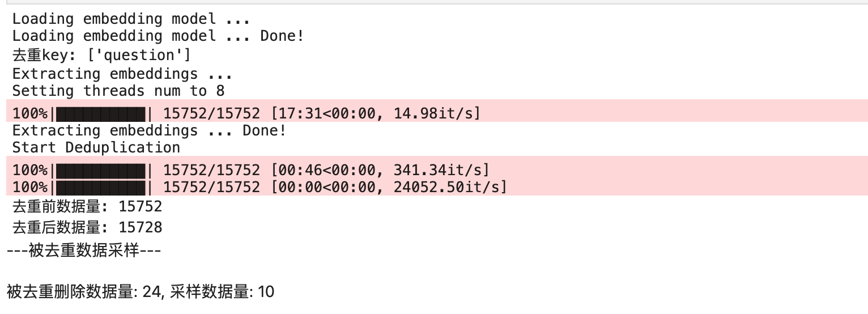Click the progress bar showing 341.34it/s
Image resolution: width=868 pixels, height=314 pixels.
coord(250,169)
